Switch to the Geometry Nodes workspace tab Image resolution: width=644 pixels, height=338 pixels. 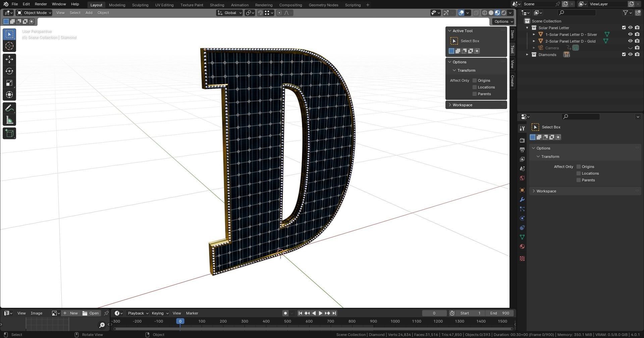pyautogui.click(x=323, y=5)
